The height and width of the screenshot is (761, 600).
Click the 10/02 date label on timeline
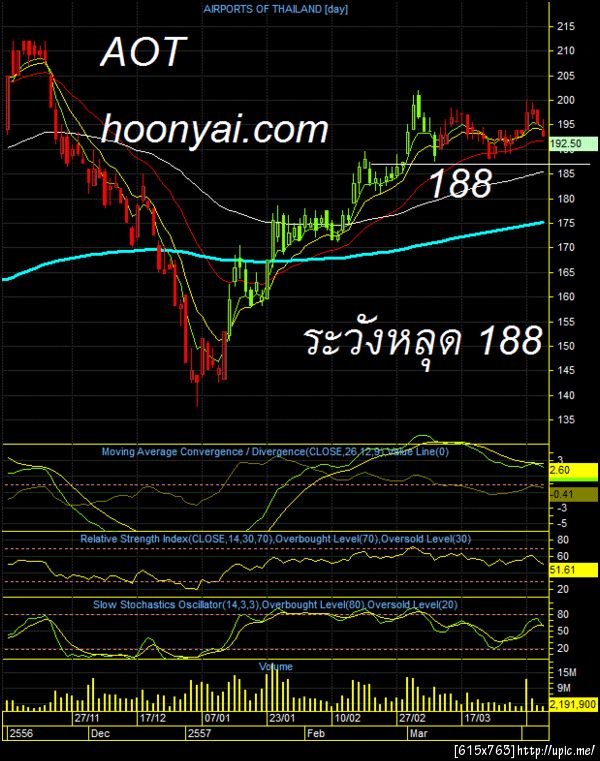click(x=348, y=718)
